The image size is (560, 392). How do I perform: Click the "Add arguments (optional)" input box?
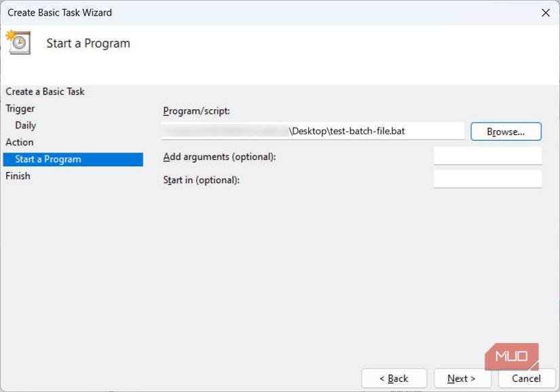[x=486, y=155]
